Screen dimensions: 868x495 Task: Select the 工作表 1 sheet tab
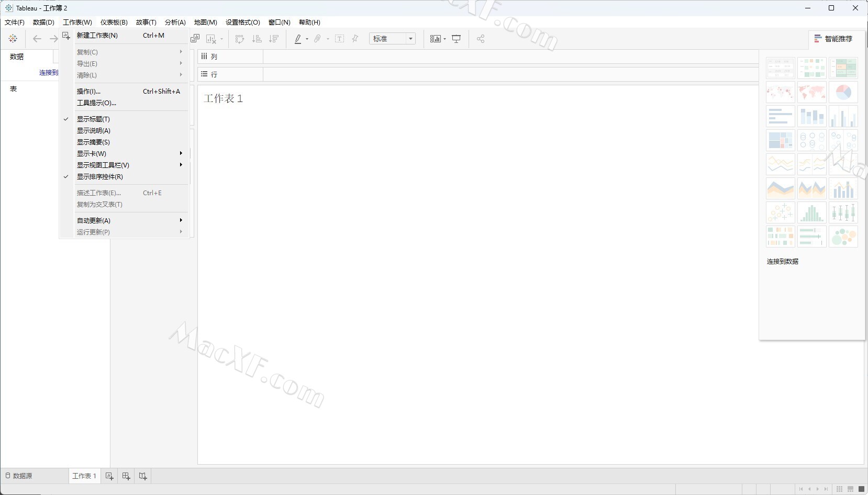(84, 476)
